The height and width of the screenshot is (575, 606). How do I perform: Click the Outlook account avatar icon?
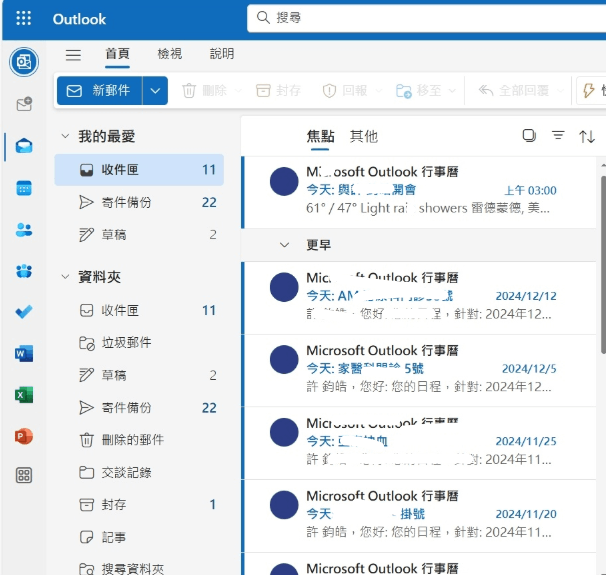pyautogui.click(x=24, y=62)
